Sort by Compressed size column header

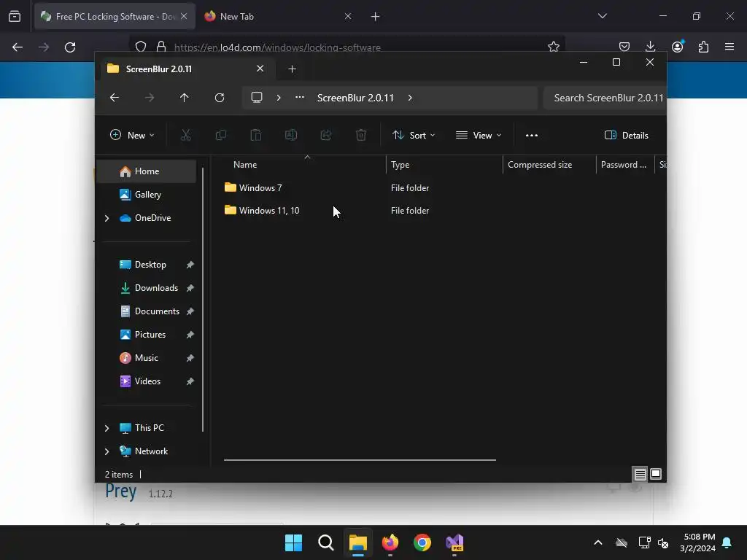[549, 165]
